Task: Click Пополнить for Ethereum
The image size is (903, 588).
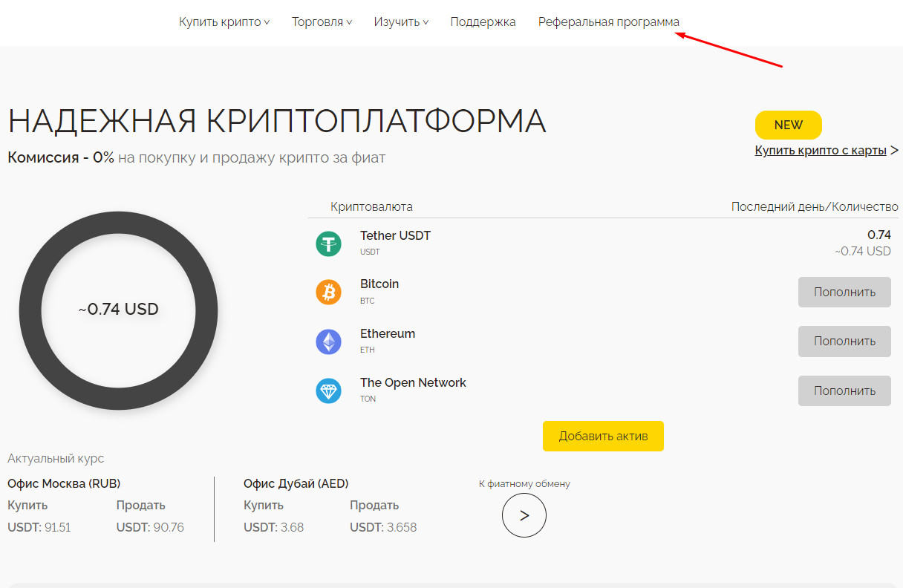Action: pyautogui.click(x=844, y=341)
